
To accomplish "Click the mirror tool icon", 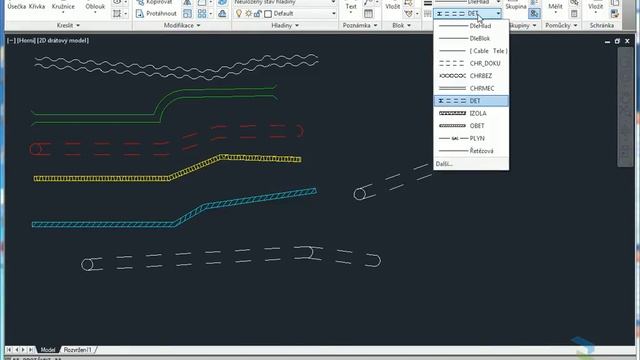I will (187, 2).
